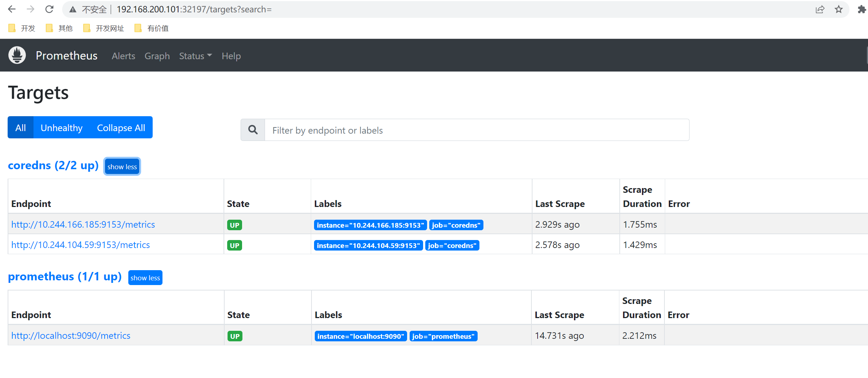Screen dimensions: 868x378
Task: Click label instance="localhost:9090"
Action: click(x=361, y=336)
